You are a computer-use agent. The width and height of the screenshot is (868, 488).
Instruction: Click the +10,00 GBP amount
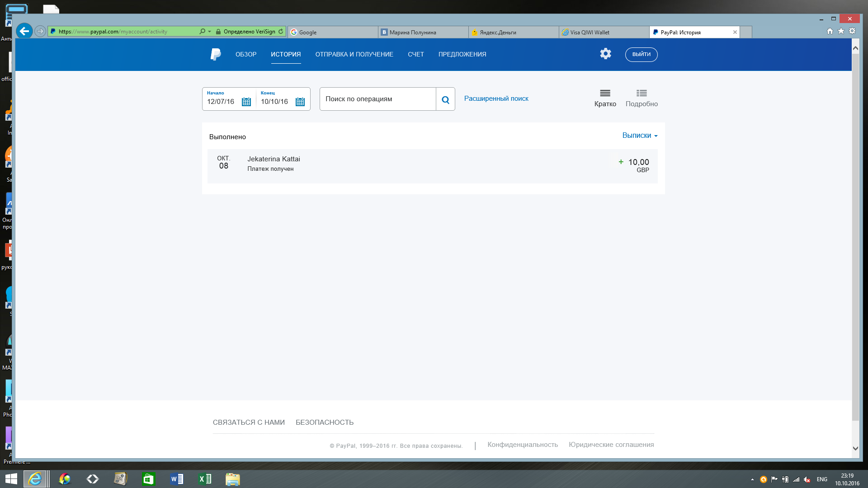[x=634, y=165]
